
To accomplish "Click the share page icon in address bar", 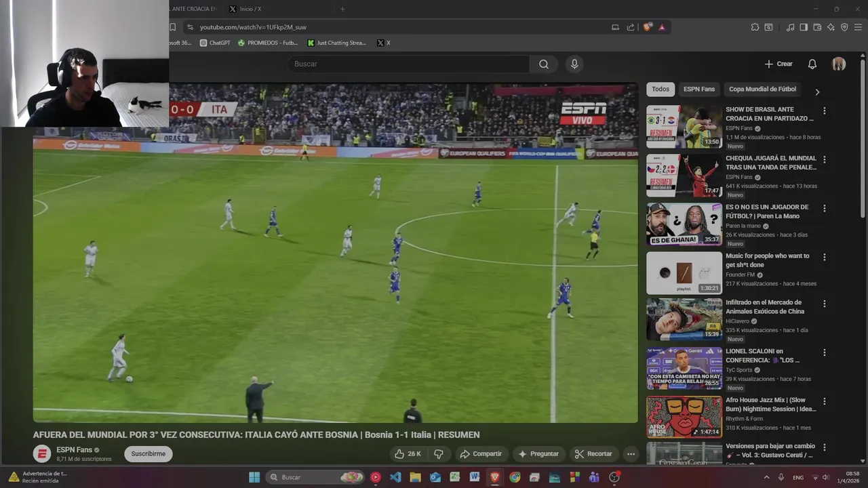I will click(x=631, y=27).
